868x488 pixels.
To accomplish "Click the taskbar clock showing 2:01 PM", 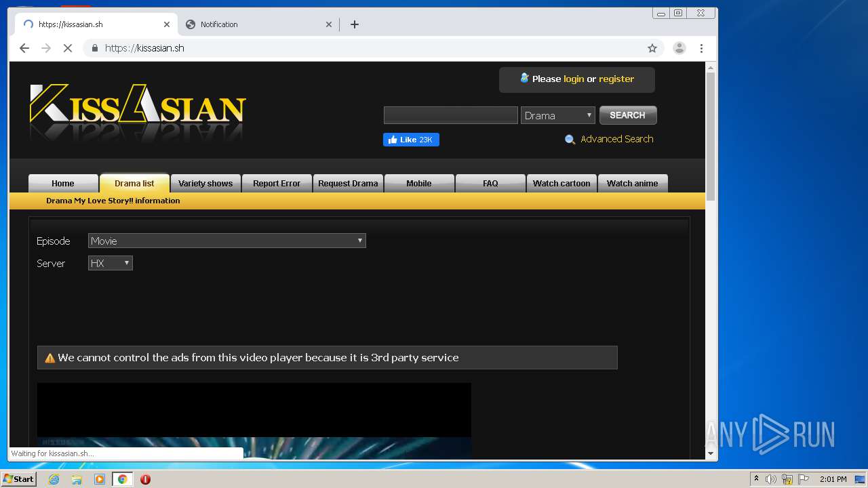I will pyautogui.click(x=833, y=479).
